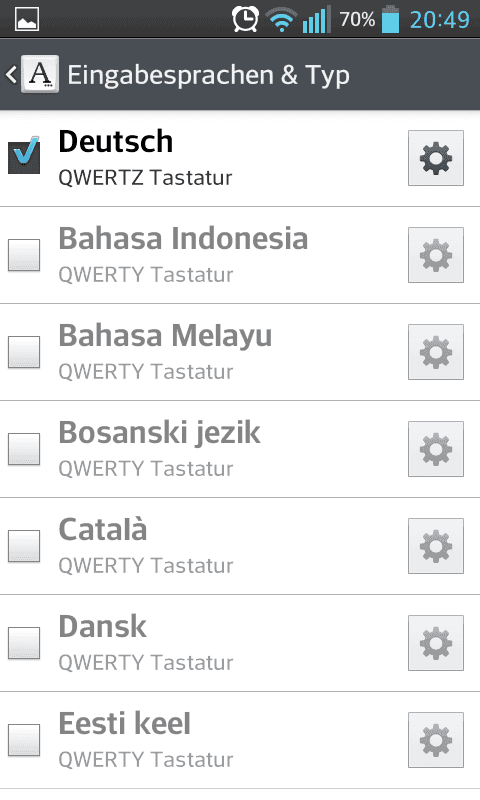Check the Català language checkbox

click(24, 545)
